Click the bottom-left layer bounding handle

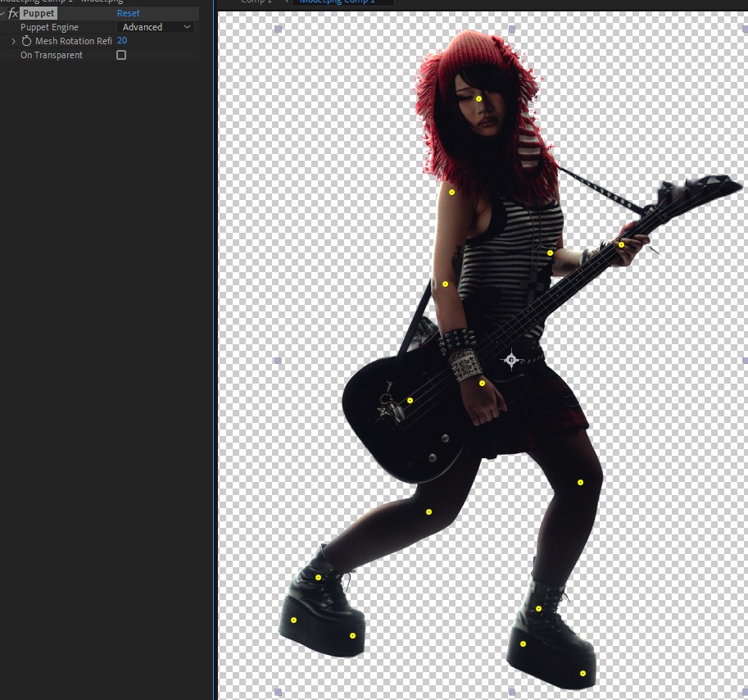(x=278, y=692)
